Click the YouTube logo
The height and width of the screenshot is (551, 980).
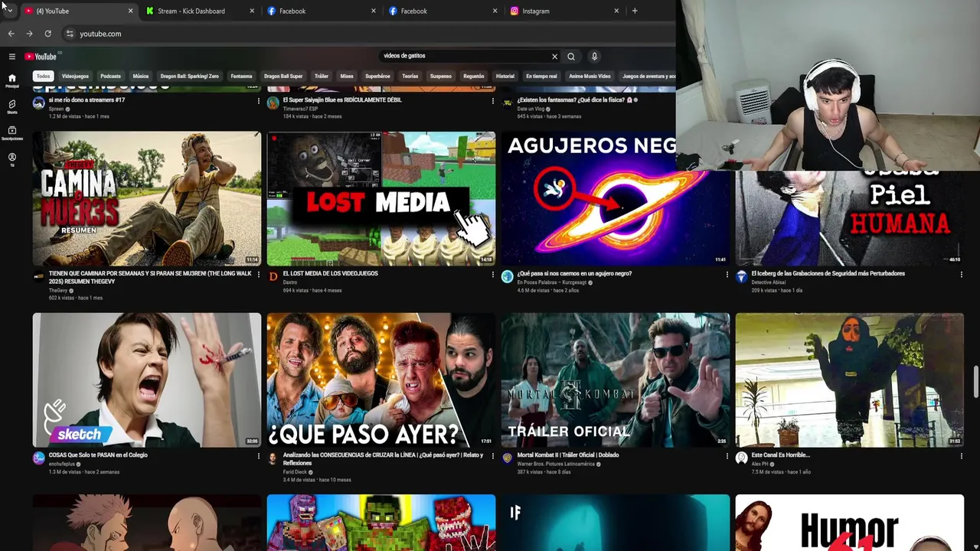(x=41, y=57)
